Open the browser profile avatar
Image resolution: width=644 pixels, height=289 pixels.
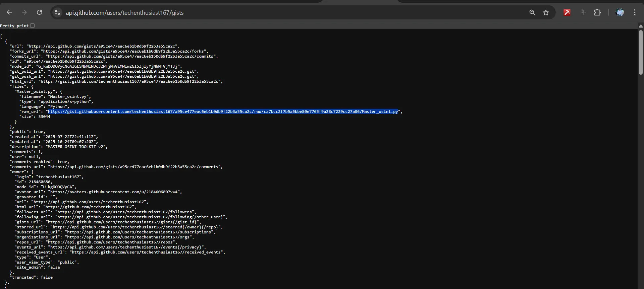[620, 12]
